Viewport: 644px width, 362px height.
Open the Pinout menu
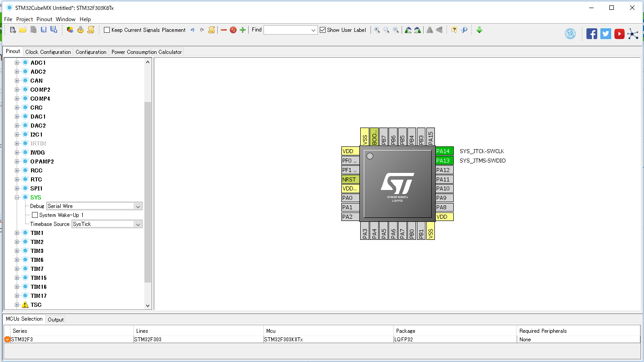44,19
